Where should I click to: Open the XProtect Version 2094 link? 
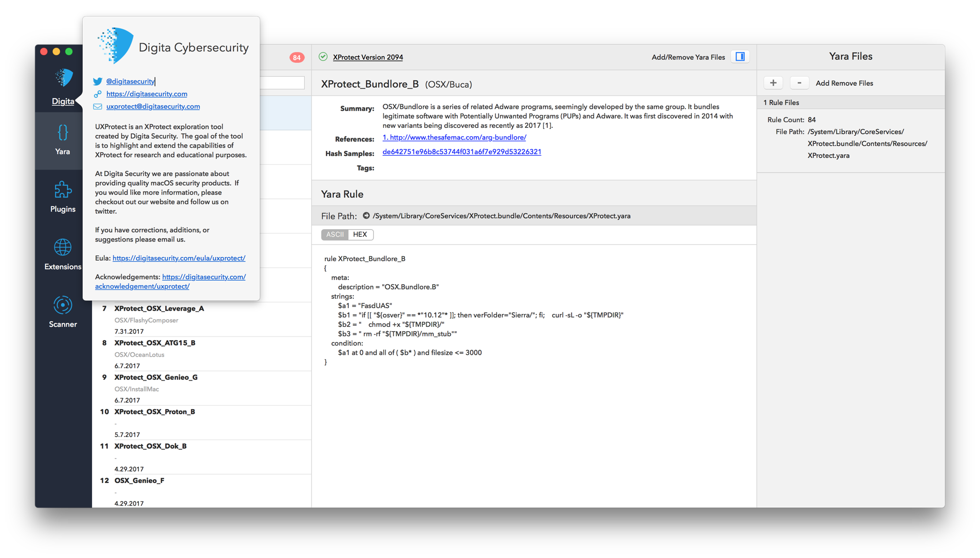click(x=368, y=57)
